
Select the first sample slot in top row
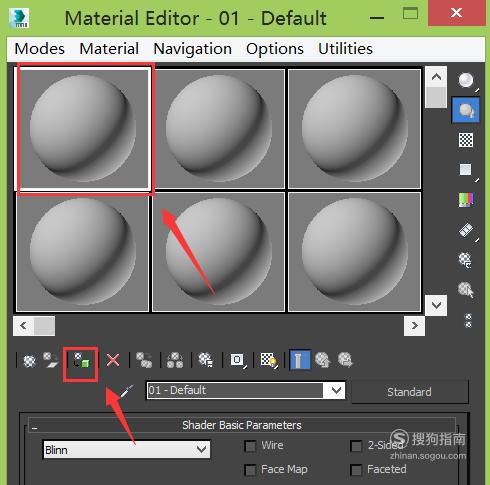tap(83, 129)
